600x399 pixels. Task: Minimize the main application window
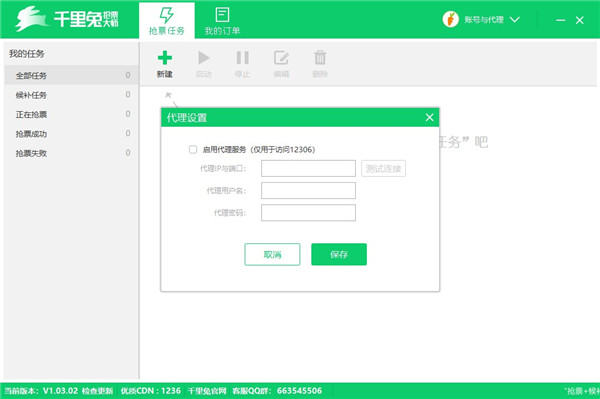(x=561, y=20)
